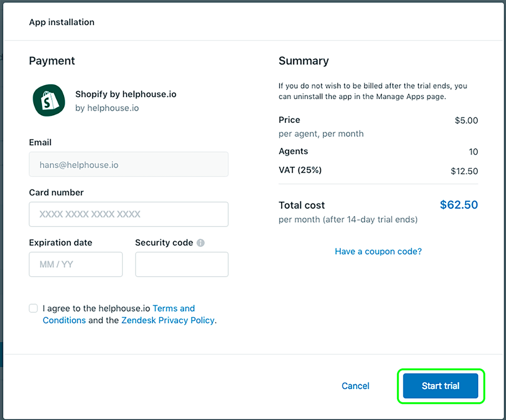Screen dimensions: 506x420
Task: Click the VAT amount $12.50
Action: tap(464, 171)
